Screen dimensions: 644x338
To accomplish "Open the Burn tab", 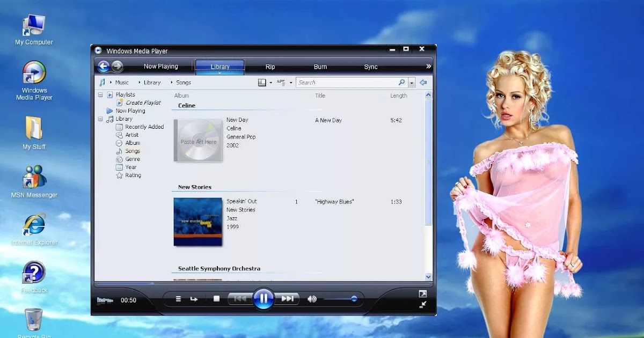I will click(320, 67).
